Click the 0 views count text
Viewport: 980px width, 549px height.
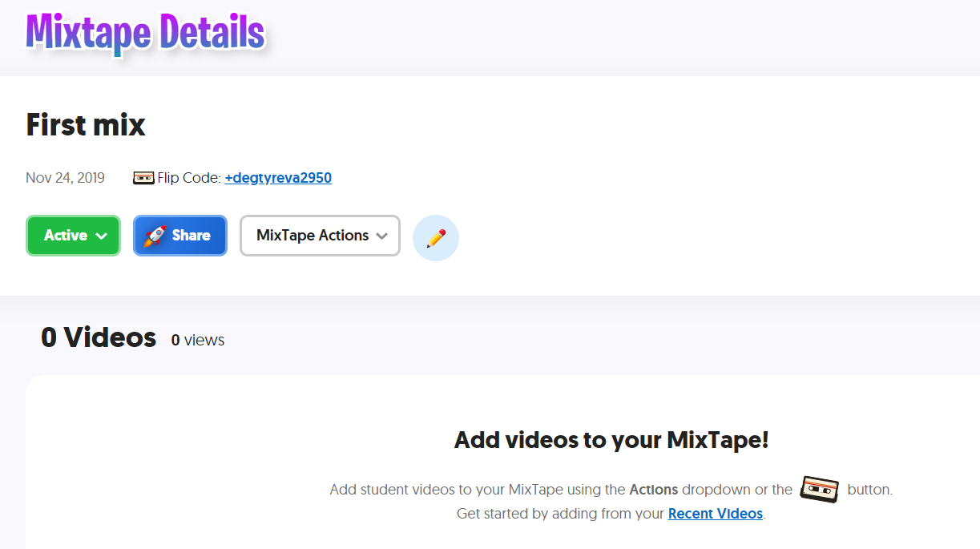click(198, 340)
